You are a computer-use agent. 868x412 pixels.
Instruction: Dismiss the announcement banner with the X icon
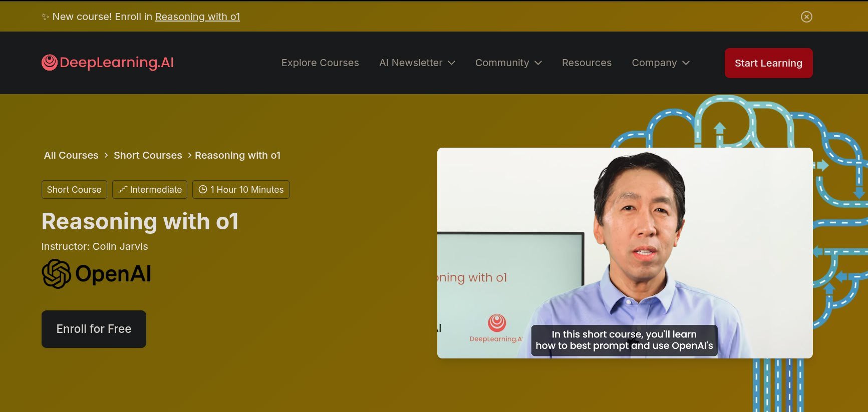806,17
